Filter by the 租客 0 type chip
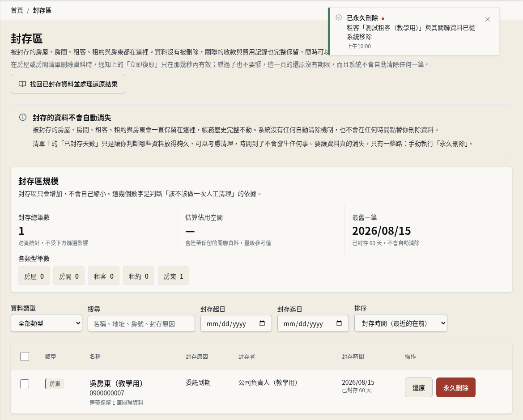This screenshot has width=523, height=420. pos(104,276)
